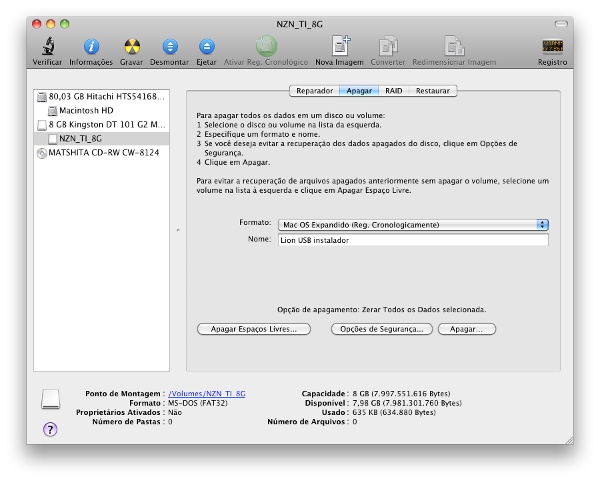Click Redimensionar Imagem toolbar icon
Screen dimensions: 600x481
454,46
